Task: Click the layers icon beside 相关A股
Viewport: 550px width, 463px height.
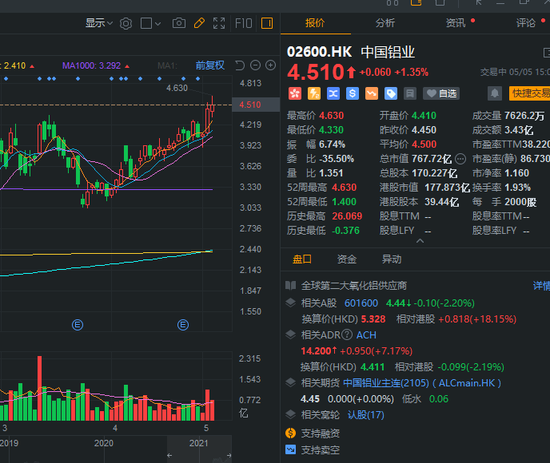Action: click(290, 302)
